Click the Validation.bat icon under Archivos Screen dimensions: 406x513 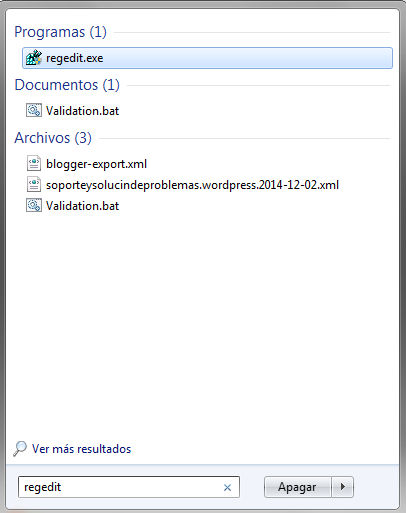pos(34,205)
